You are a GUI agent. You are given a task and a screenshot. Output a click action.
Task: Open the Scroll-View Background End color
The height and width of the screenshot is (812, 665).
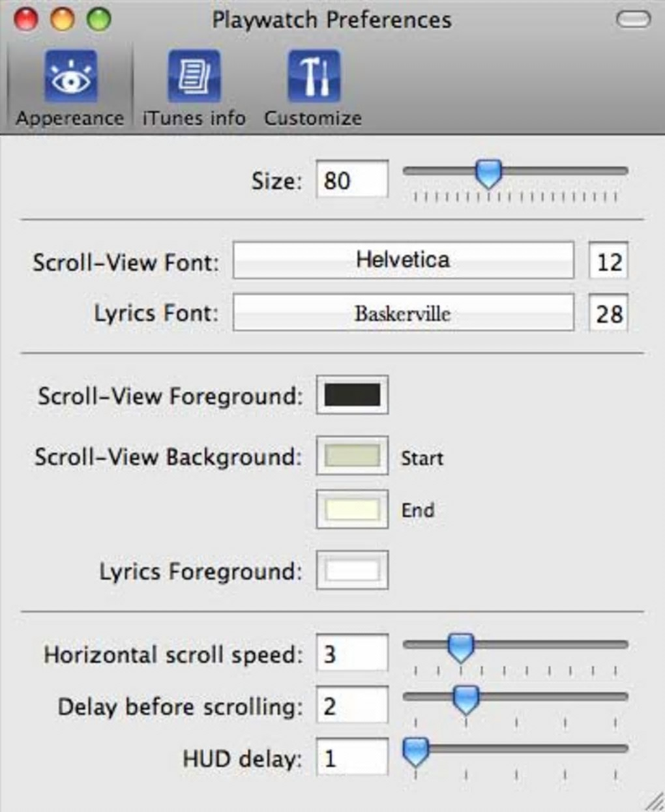pyautogui.click(x=352, y=509)
